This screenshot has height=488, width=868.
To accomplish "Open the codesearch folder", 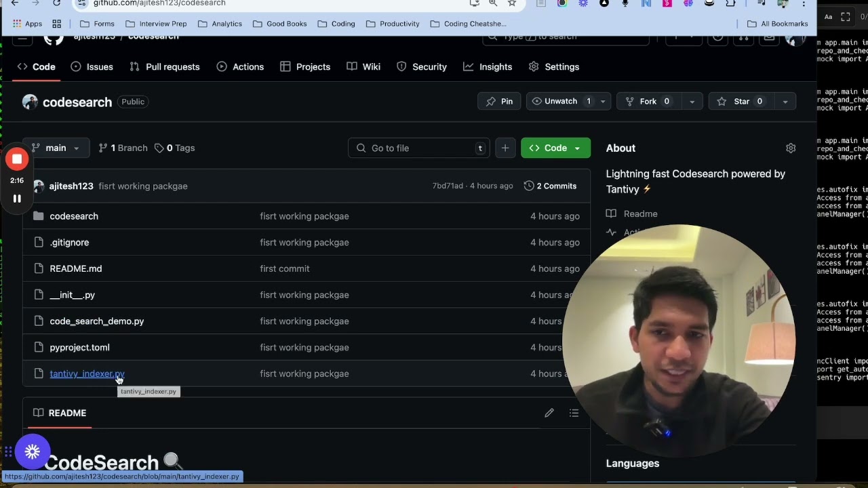I will [x=74, y=216].
